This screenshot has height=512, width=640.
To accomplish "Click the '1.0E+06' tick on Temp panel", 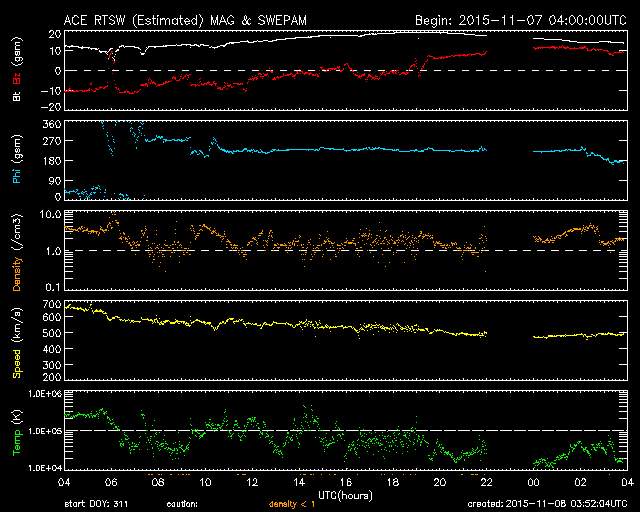I will click(45, 394).
